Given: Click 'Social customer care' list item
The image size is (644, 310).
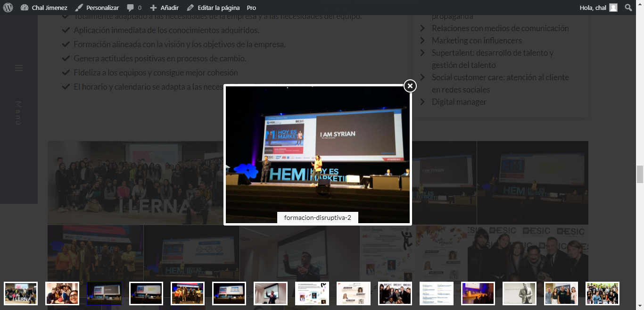Looking at the screenshot, I should tap(500, 84).
